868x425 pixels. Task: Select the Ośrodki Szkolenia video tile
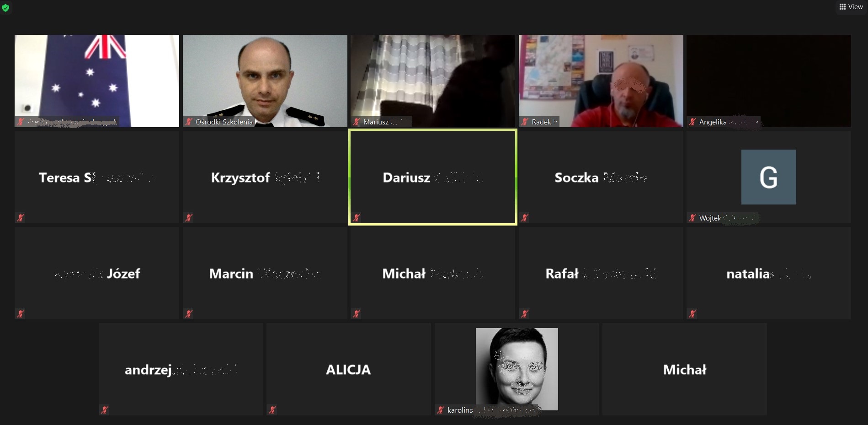coord(265,81)
